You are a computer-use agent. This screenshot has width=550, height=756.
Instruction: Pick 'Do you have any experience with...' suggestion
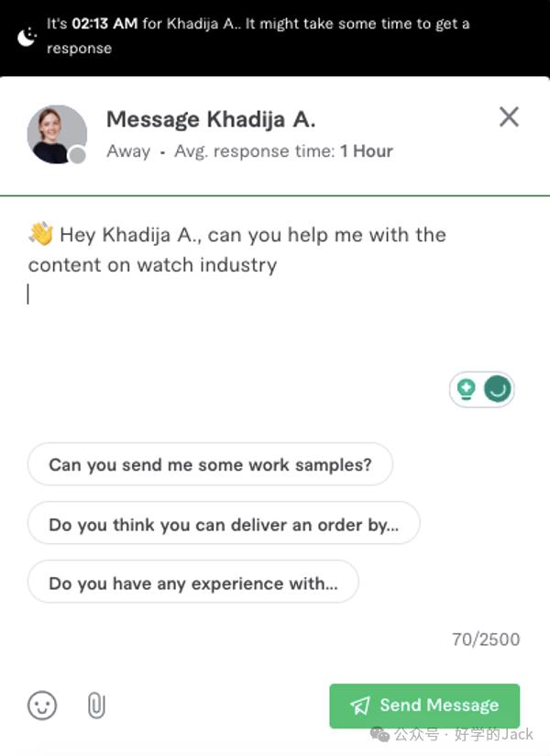click(193, 582)
